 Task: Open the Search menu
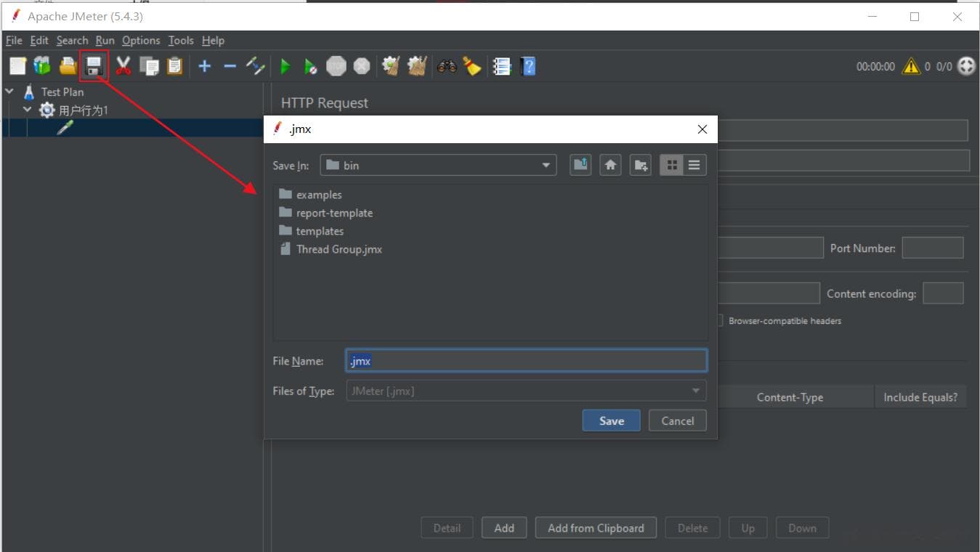[72, 41]
